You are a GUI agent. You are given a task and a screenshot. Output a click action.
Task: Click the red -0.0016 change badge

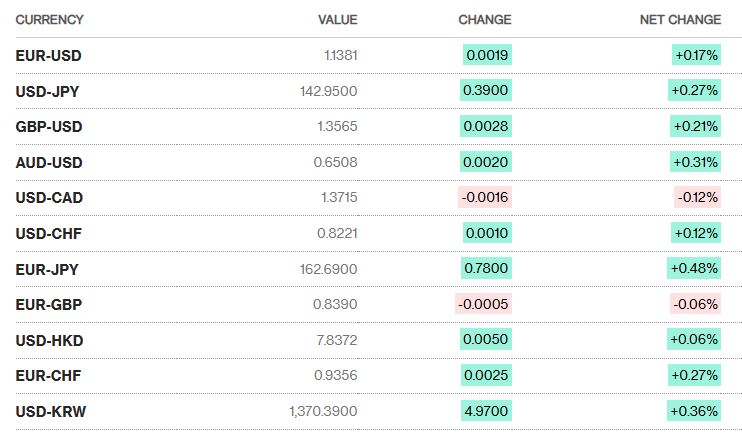click(x=485, y=198)
